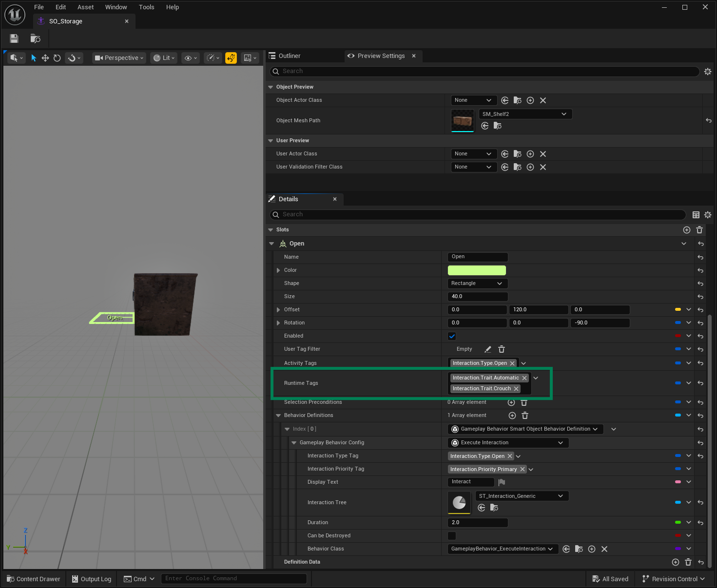Browse to SM_Shelf2 in Content Browser
Viewport: 717px width, 588px height.
498,126
